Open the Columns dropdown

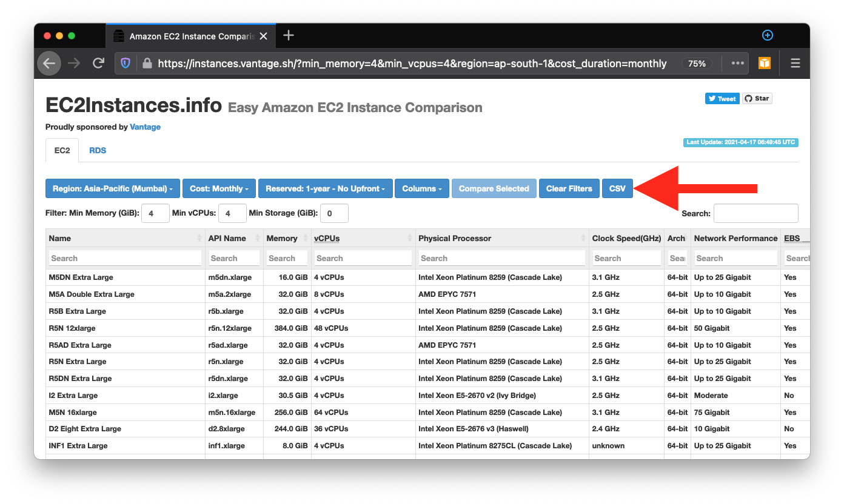421,188
